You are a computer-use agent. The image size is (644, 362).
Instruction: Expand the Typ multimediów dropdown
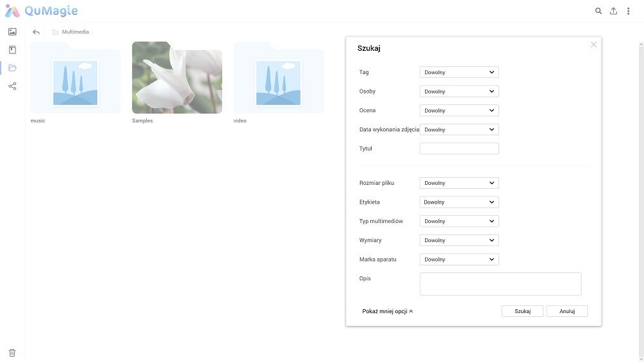pyautogui.click(x=459, y=221)
